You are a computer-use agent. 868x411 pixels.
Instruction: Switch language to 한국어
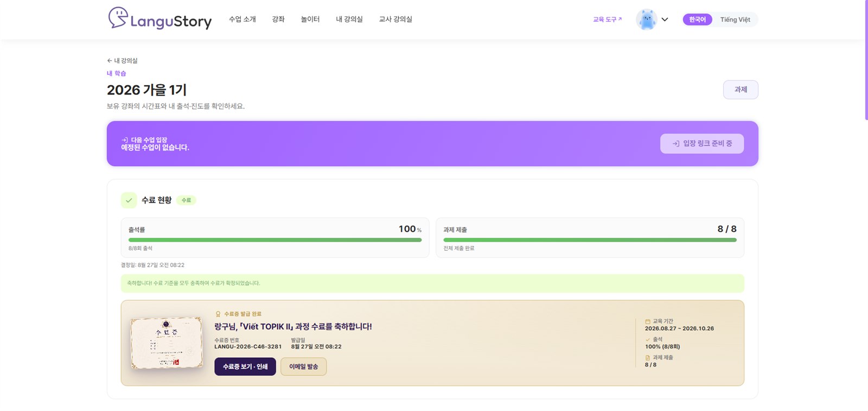(x=697, y=20)
